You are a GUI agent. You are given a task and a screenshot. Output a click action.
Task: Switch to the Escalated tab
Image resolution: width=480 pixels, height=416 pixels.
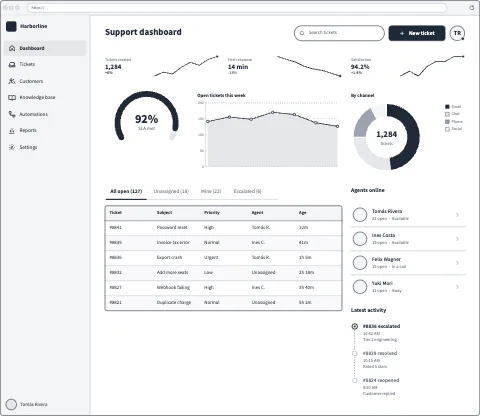[x=247, y=191]
